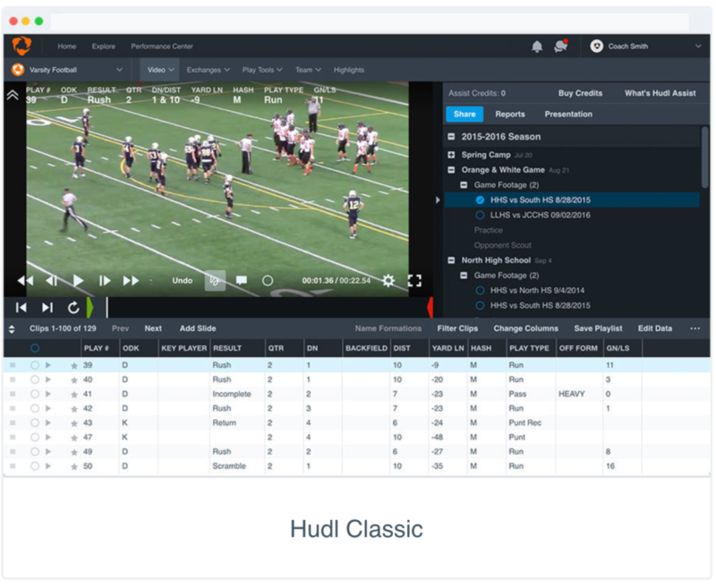716x588 pixels.
Task: Select the circle spotlight tool
Action: pos(268,280)
